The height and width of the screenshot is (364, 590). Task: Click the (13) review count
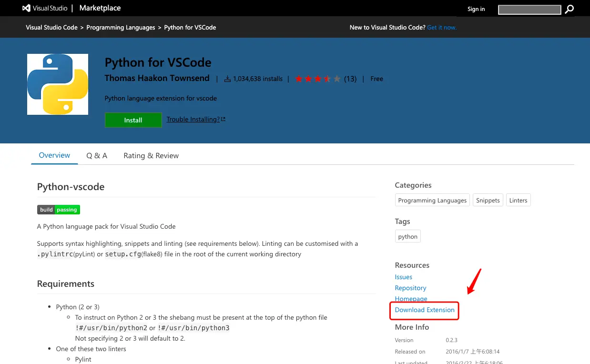tap(350, 79)
